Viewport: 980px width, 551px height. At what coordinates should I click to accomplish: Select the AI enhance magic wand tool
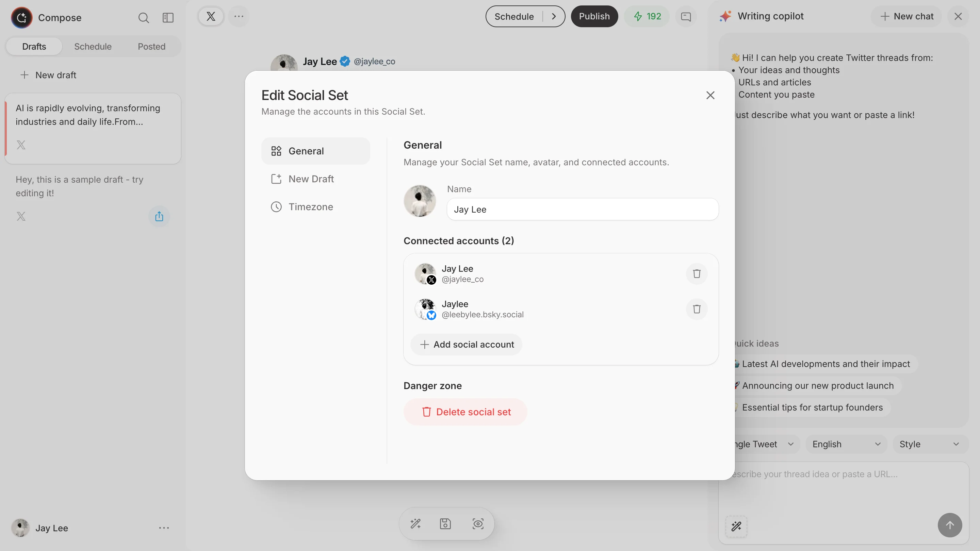[x=415, y=524]
